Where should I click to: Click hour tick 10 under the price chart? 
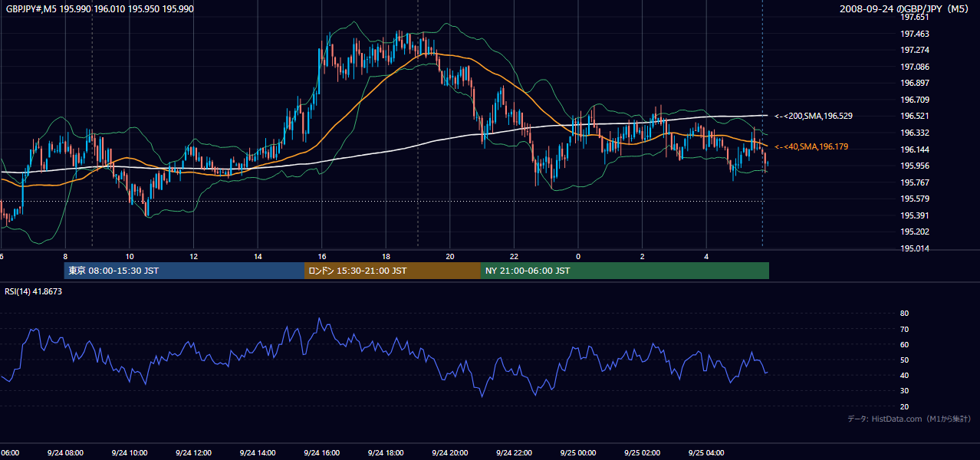[x=130, y=256]
